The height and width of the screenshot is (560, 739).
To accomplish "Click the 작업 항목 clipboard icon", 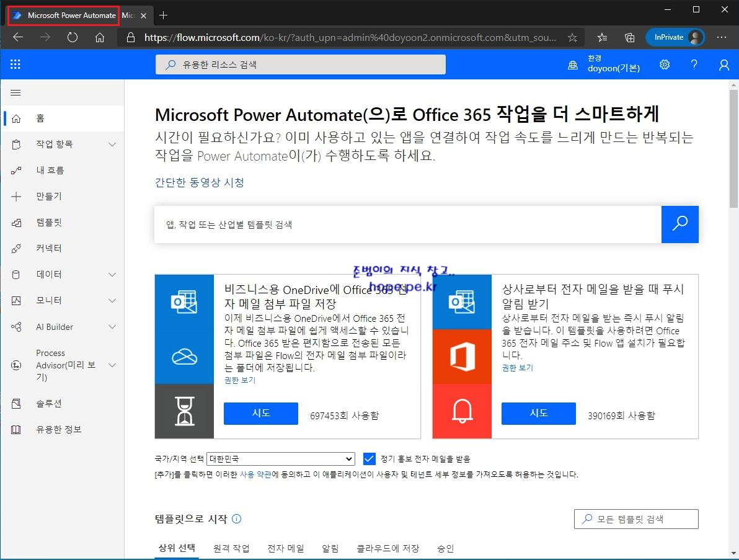I will [x=16, y=144].
